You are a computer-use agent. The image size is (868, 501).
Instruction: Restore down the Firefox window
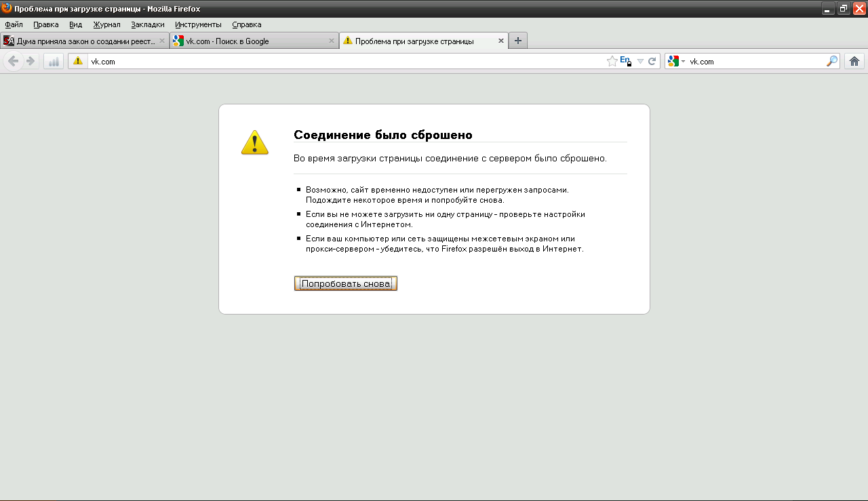844,9
